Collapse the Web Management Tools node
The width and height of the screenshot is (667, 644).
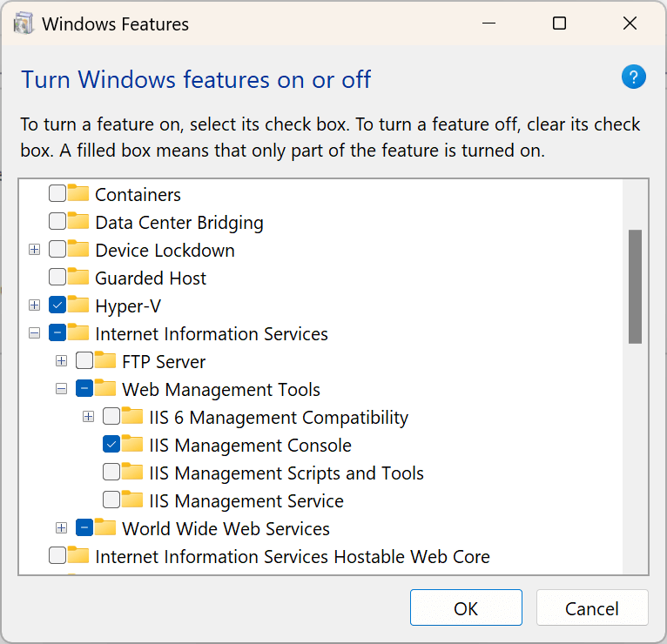coord(61,389)
